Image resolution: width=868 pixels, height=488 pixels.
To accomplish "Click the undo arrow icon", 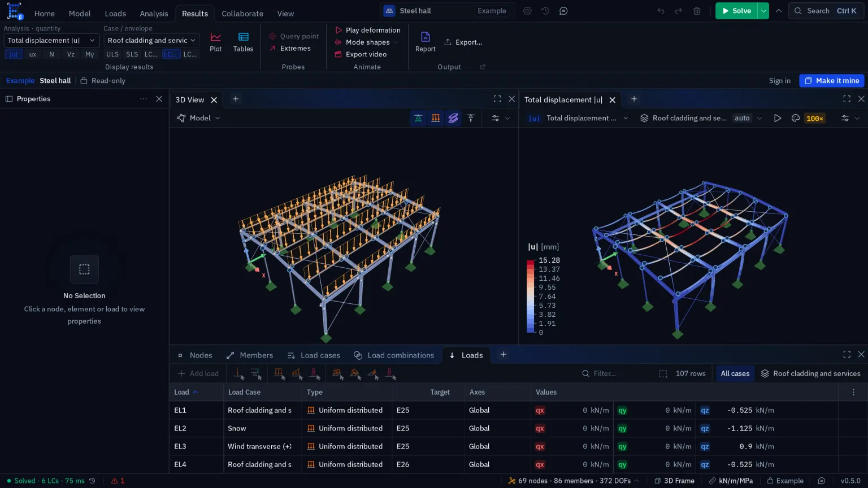I will (x=661, y=11).
